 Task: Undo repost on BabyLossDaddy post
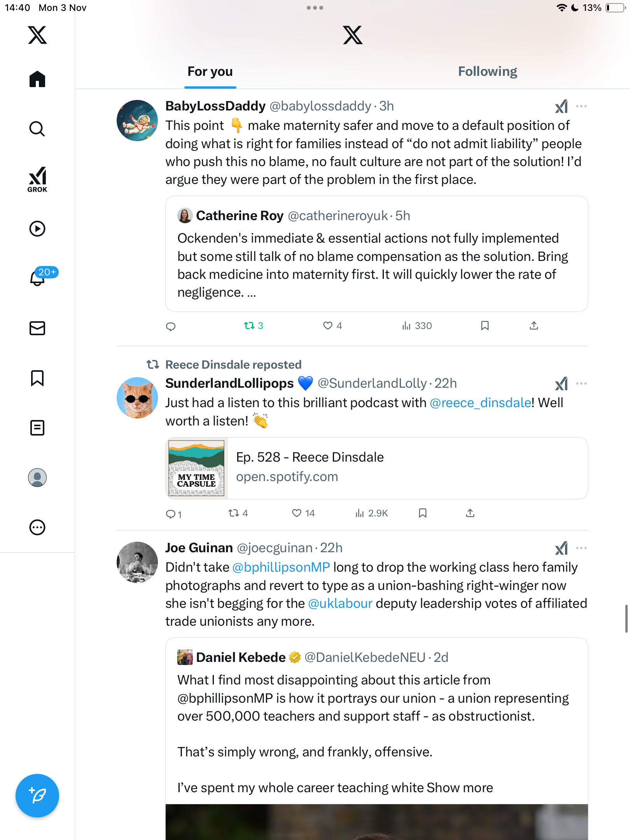(249, 325)
